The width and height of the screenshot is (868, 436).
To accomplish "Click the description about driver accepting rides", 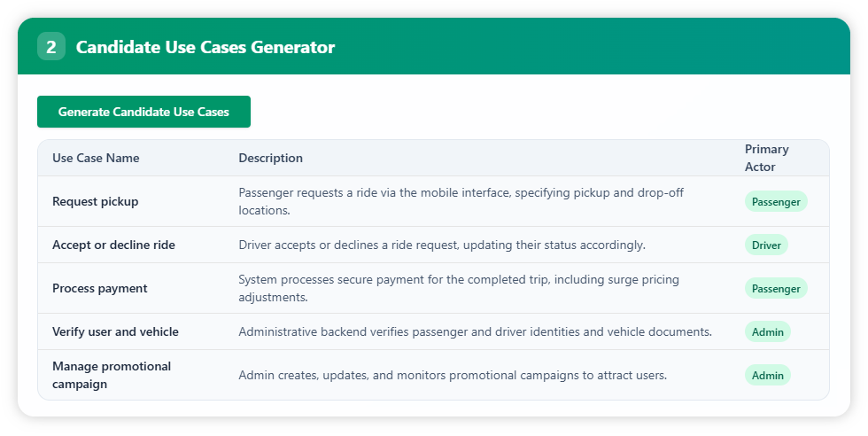I will (x=441, y=245).
